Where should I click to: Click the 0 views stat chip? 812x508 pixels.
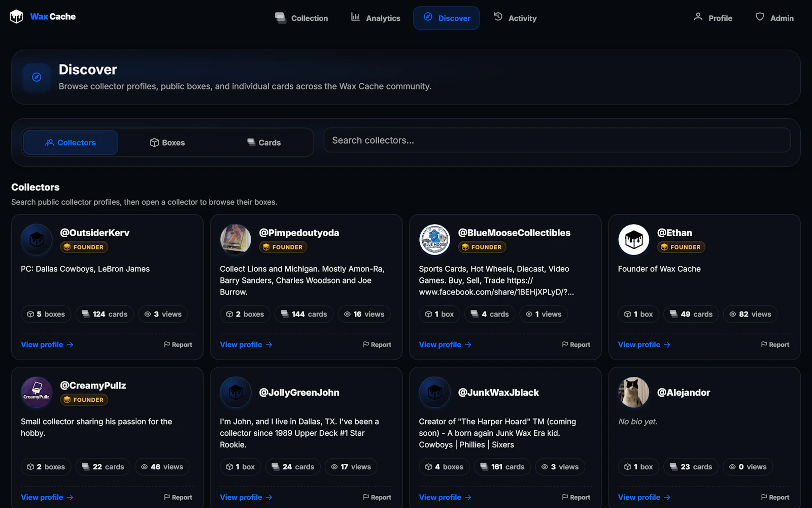point(748,467)
